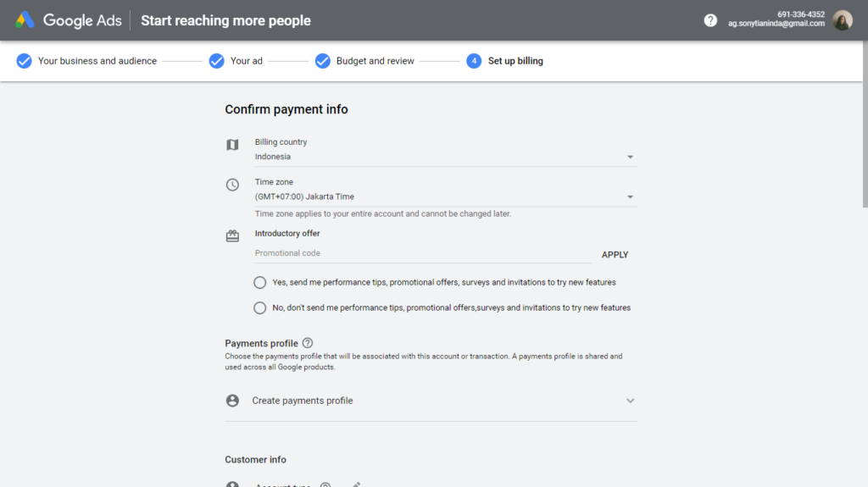Image resolution: width=868 pixels, height=487 pixels.
Task: Click the introductory offer gift icon
Action: pos(232,236)
